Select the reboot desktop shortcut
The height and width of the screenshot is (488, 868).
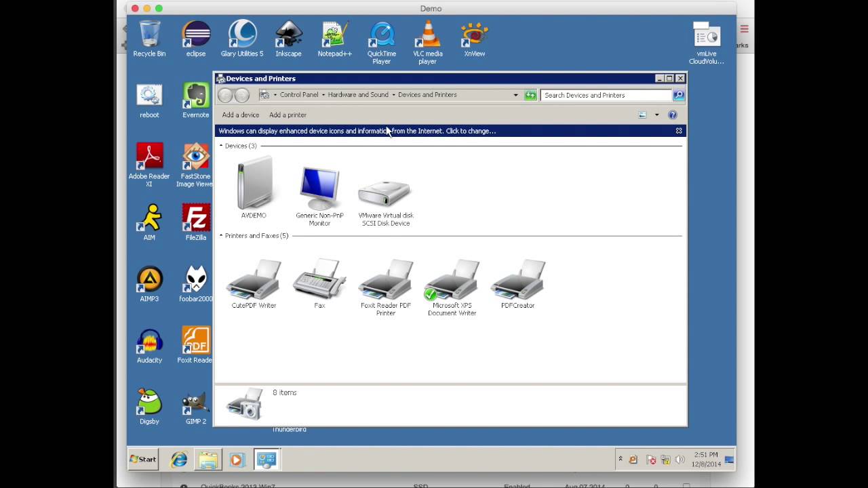(x=149, y=100)
